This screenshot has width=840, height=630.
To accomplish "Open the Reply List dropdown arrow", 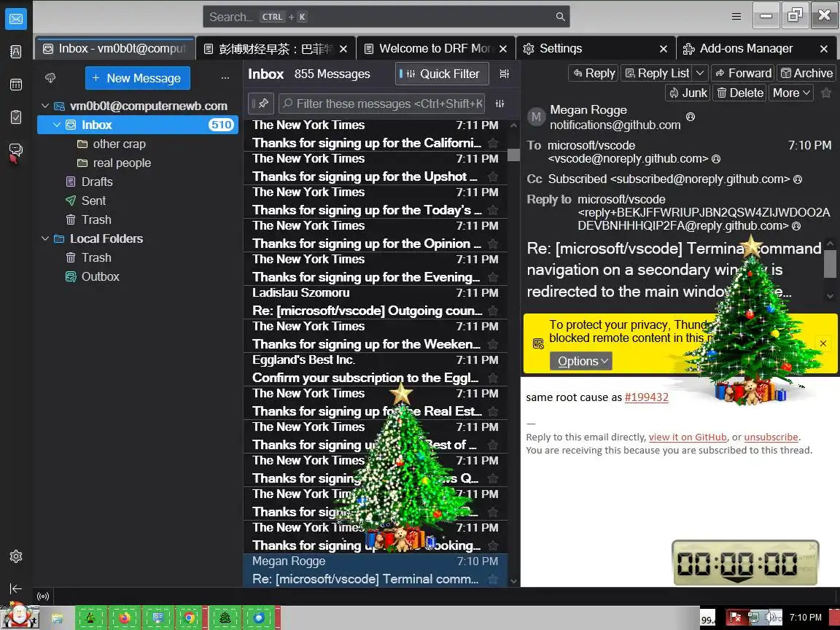I will 700,73.
